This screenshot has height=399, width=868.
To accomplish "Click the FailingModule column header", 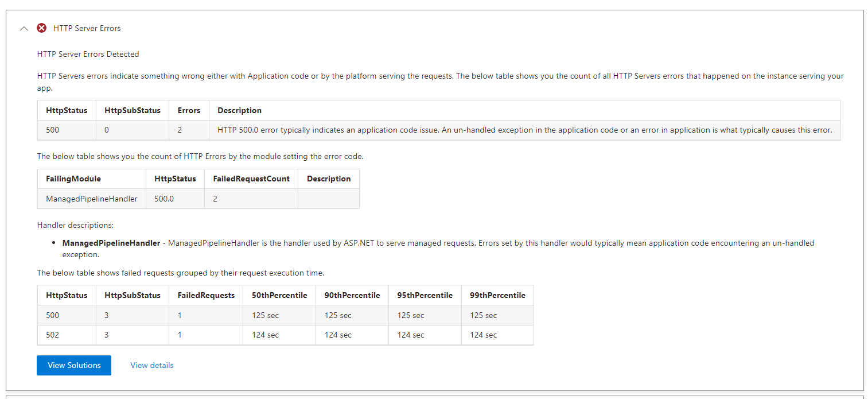I will (x=92, y=179).
